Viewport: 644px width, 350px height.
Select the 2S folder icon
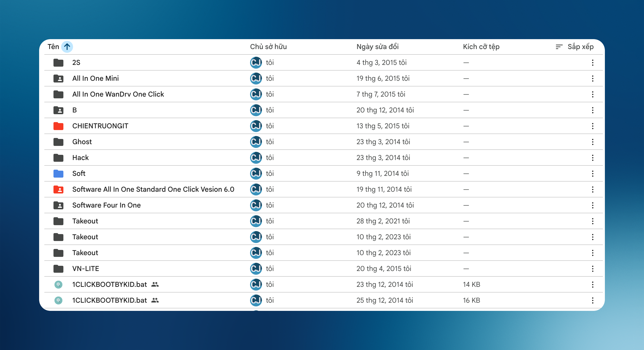click(x=58, y=63)
